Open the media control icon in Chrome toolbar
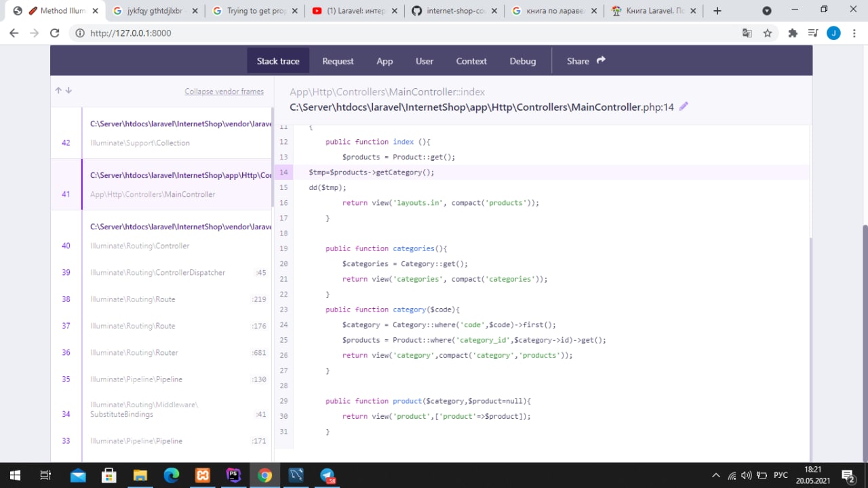Viewport: 868px width, 488px height. [812, 33]
